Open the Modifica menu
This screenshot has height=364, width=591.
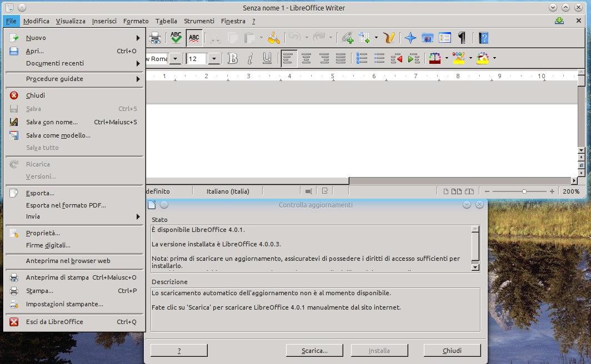click(36, 21)
